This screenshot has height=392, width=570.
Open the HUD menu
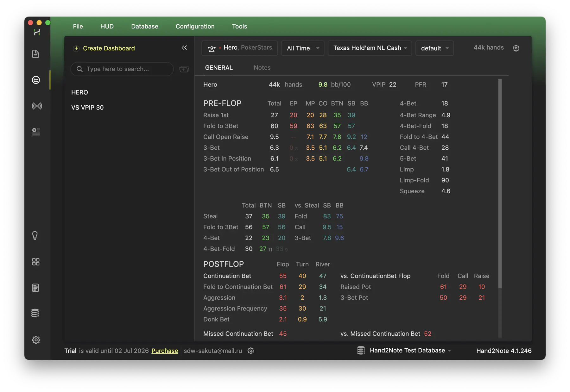tap(107, 26)
